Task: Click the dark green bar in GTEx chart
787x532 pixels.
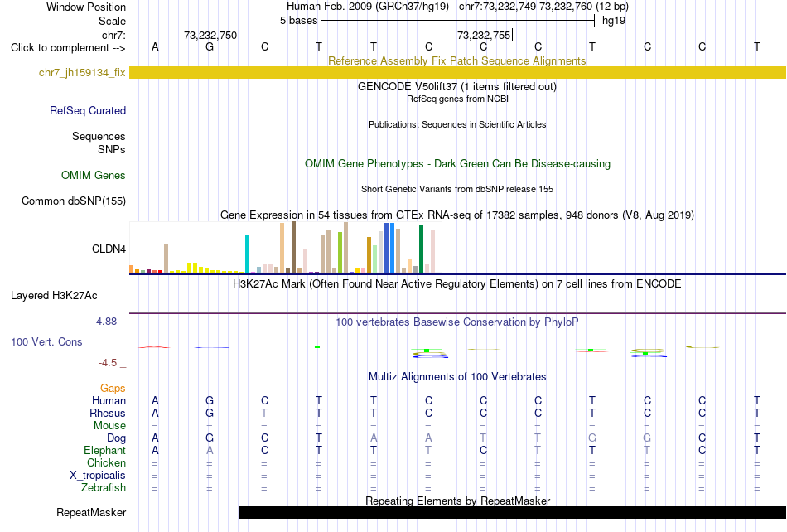Action: pyautogui.click(x=421, y=249)
